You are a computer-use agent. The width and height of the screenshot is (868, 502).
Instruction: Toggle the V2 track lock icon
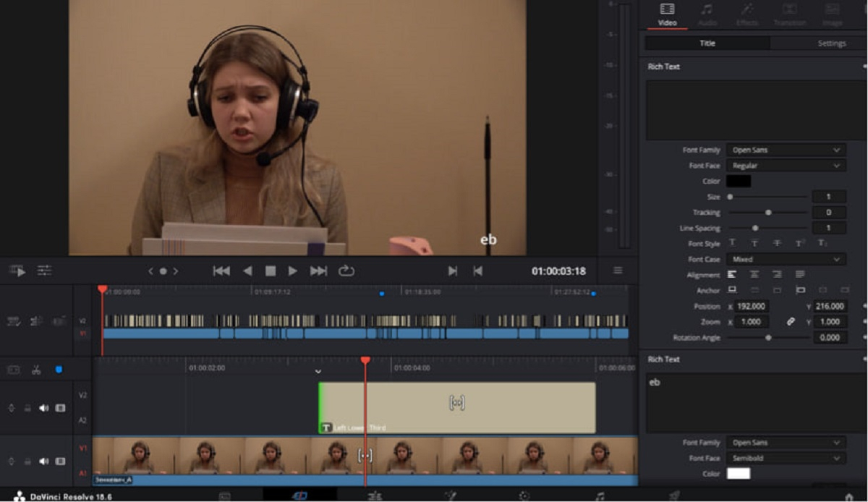coord(27,408)
